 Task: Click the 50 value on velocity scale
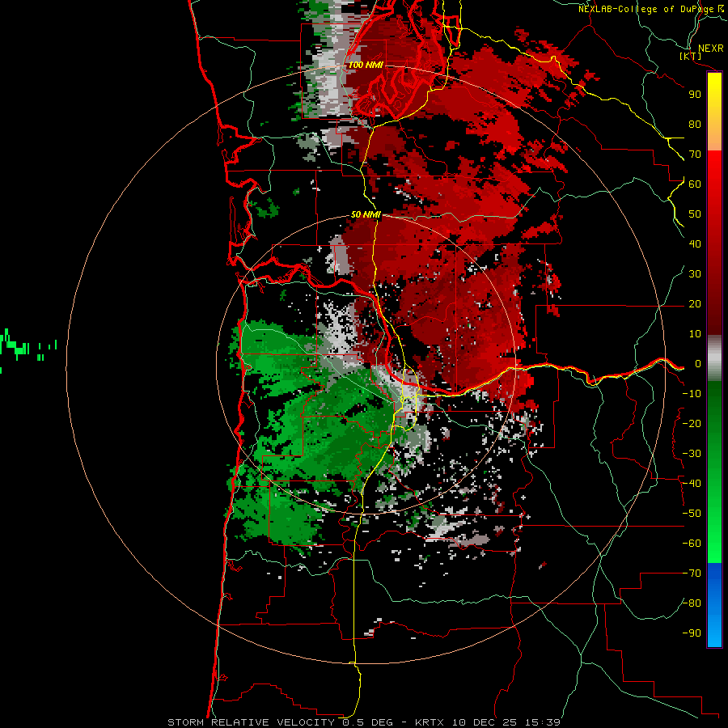pyautogui.click(x=695, y=214)
